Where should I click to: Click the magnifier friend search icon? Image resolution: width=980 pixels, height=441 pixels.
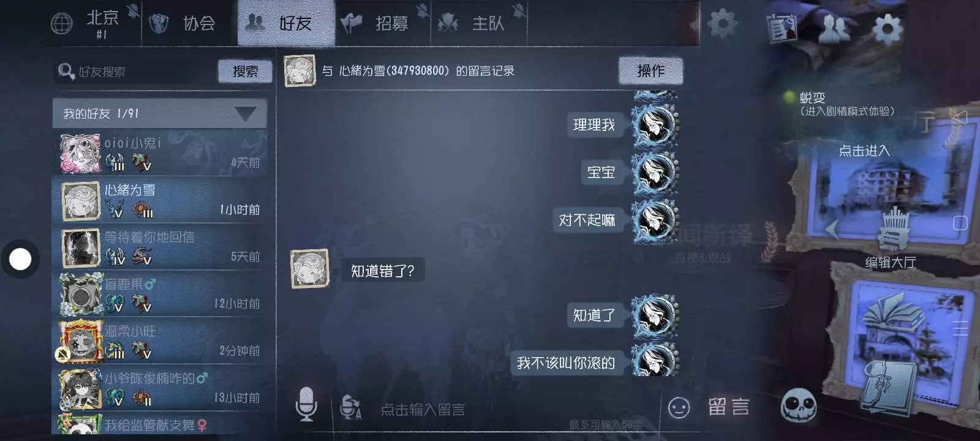(66, 72)
